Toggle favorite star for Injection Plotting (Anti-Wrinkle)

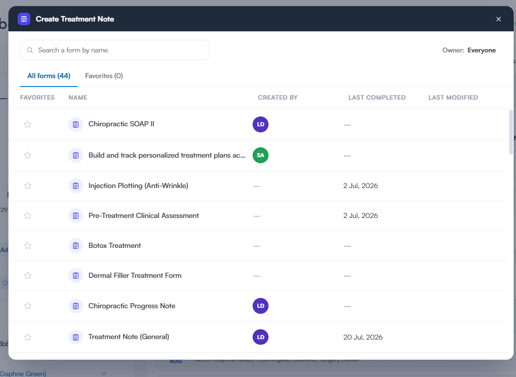click(x=28, y=186)
